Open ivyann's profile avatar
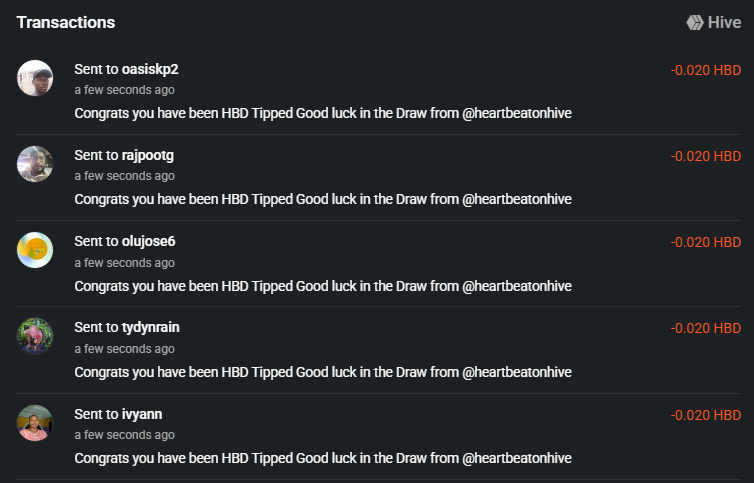This screenshot has height=483, width=754. pos(35,422)
